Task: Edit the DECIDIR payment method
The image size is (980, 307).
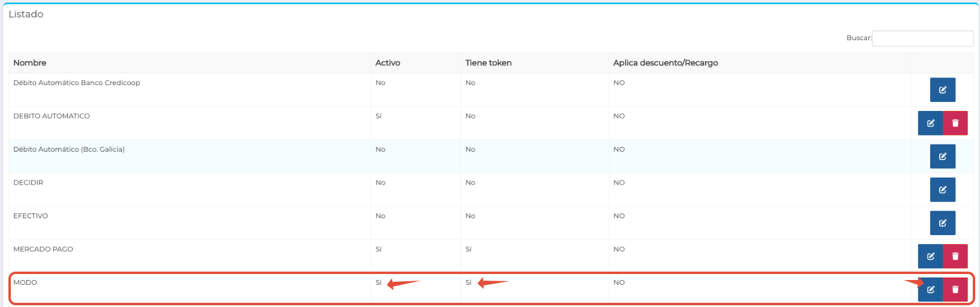Action: click(x=942, y=189)
